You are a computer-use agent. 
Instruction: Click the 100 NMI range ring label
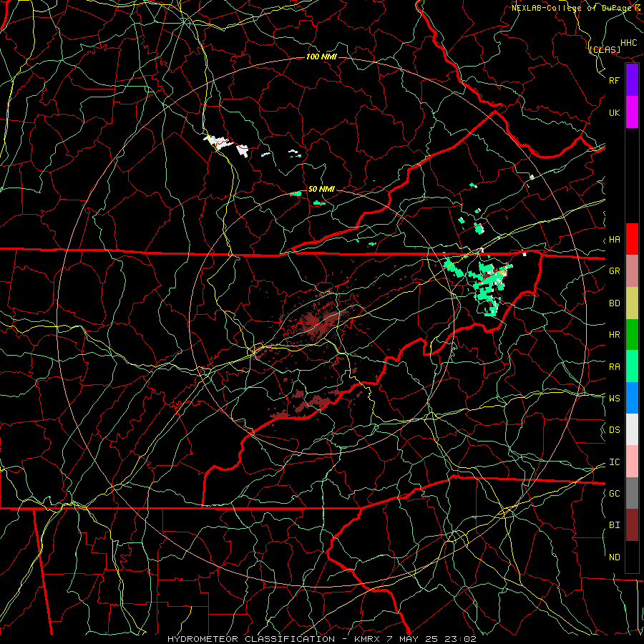(321, 57)
